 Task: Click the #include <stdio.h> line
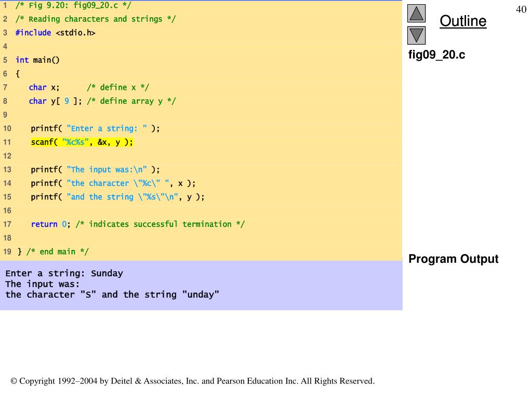(55, 33)
